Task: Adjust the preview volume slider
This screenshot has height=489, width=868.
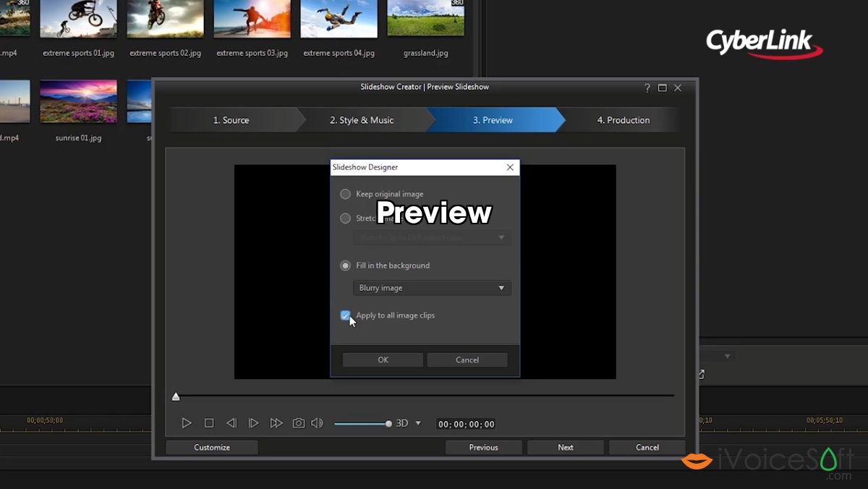Action: (362, 424)
